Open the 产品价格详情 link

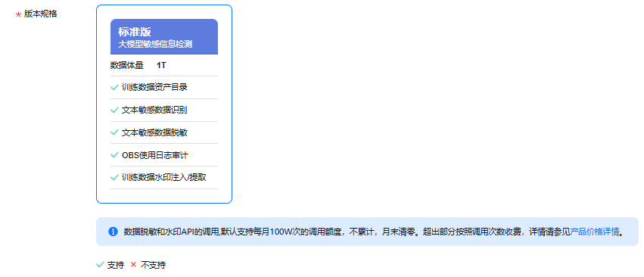pyautogui.click(x=595, y=232)
